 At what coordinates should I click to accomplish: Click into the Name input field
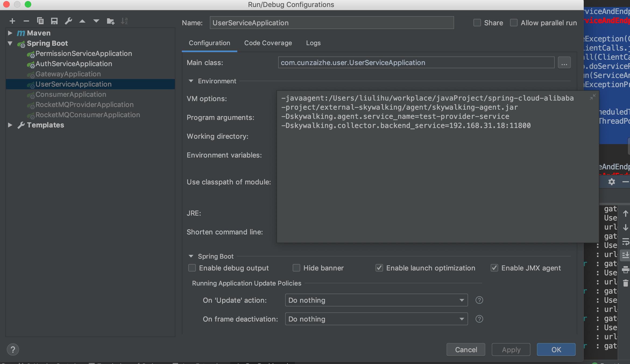pyautogui.click(x=331, y=23)
